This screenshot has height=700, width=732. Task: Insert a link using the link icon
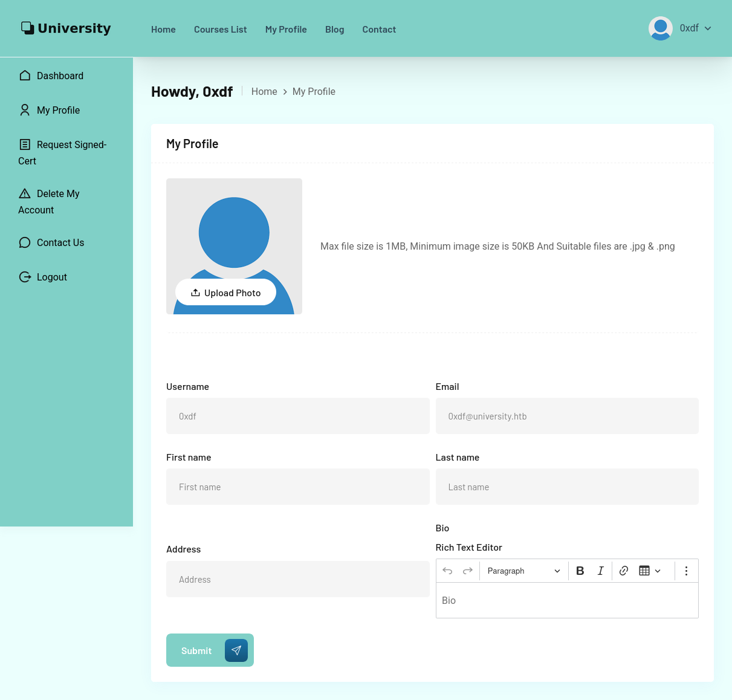pyautogui.click(x=624, y=571)
